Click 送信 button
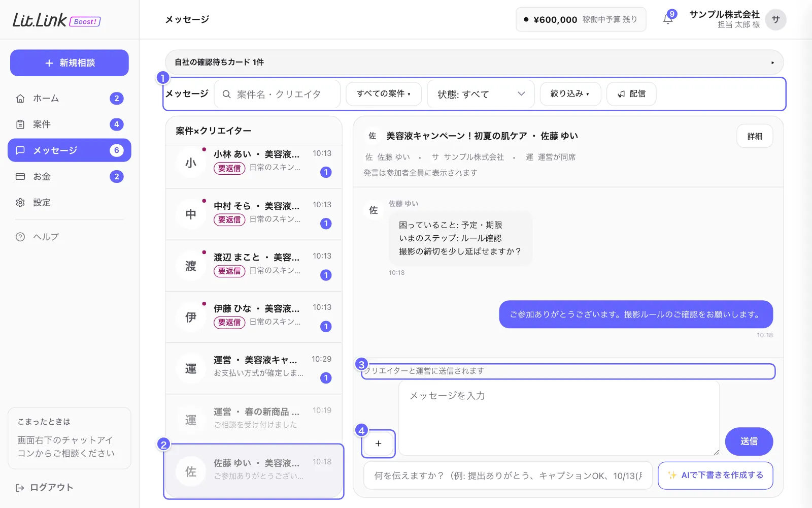Viewport: 812px width, 508px height. click(x=749, y=441)
